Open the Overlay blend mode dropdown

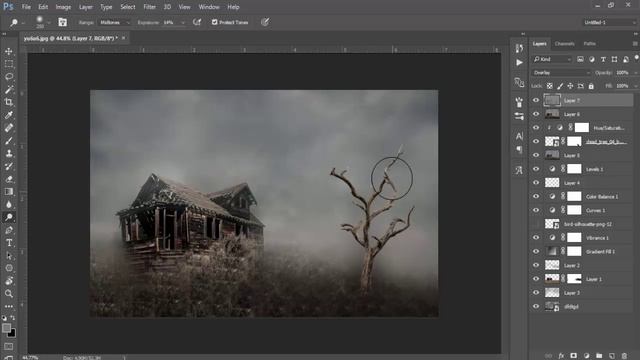pyautogui.click(x=561, y=73)
